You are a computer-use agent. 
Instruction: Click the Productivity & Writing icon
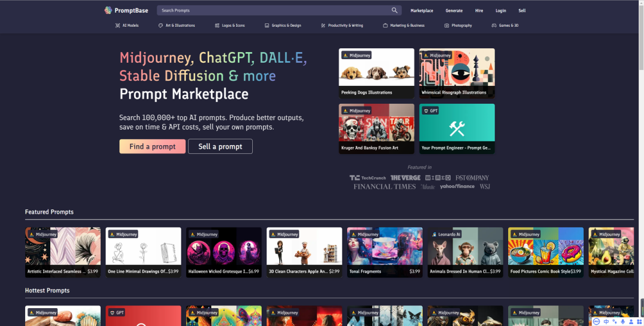pyautogui.click(x=323, y=26)
